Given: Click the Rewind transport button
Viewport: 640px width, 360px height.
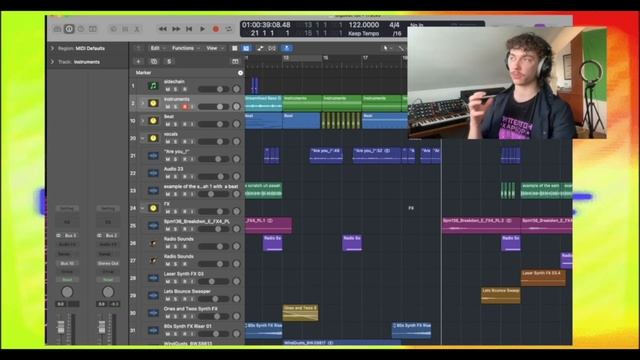Looking at the screenshot, I should click(x=162, y=29).
